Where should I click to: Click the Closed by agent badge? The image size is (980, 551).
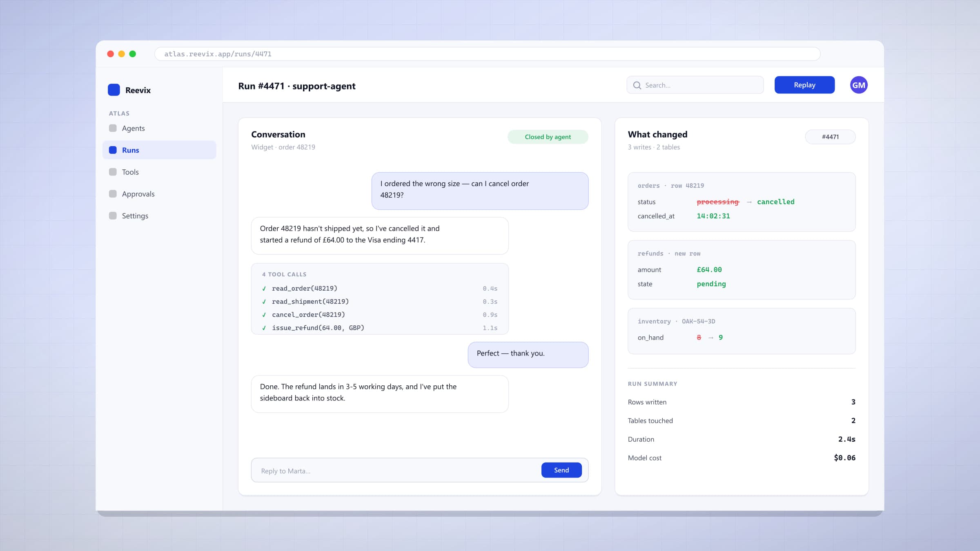tap(548, 137)
